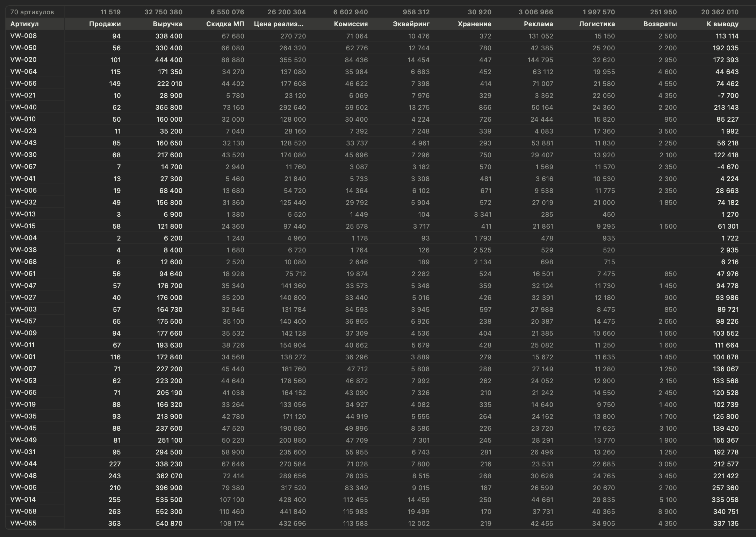The image size is (756, 537).
Task: Click revenue cell 444 400 for VW-020
Action: point(169,60)
